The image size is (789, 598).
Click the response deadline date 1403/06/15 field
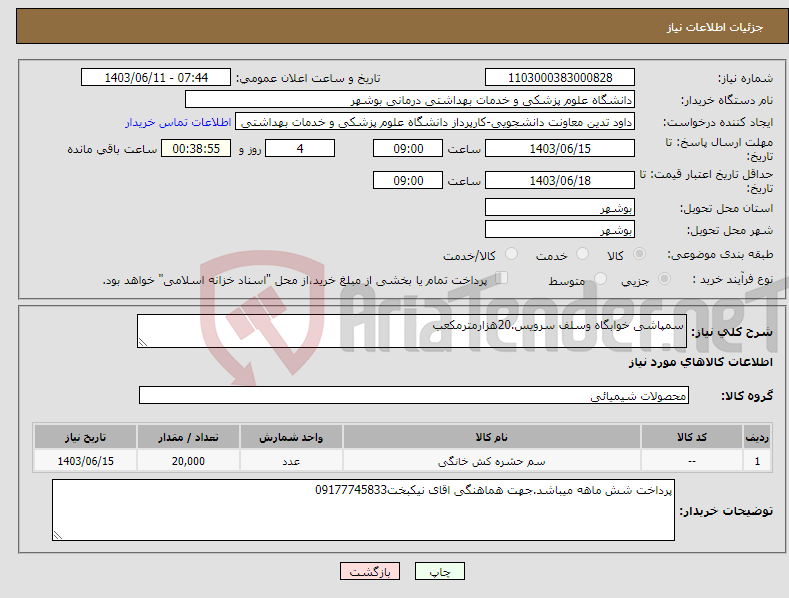coord(560,148)
